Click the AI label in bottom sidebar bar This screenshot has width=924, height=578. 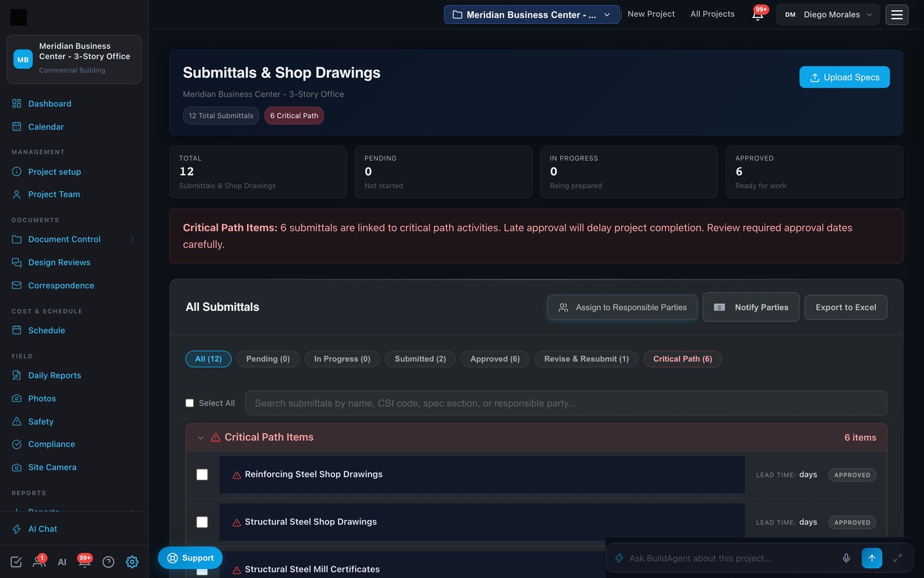point(62,562)
